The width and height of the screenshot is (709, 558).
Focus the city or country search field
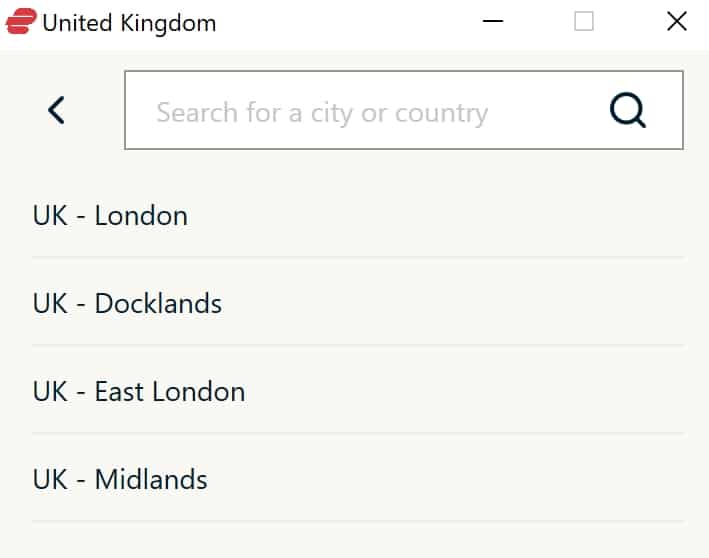coord(403,110)
